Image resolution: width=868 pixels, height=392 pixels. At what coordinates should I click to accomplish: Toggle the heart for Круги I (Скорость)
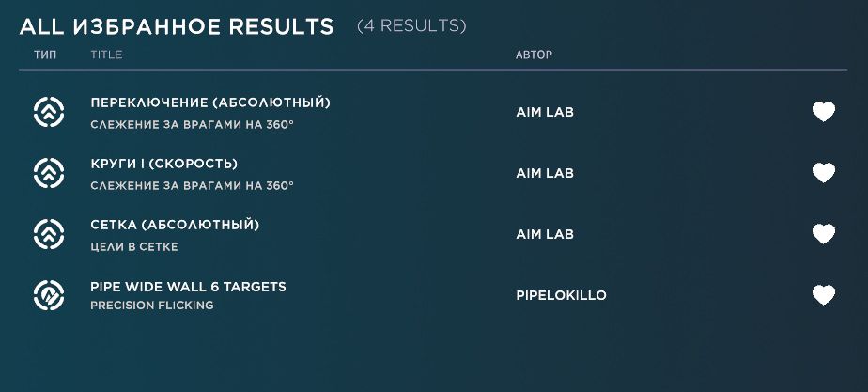[824, 173]
